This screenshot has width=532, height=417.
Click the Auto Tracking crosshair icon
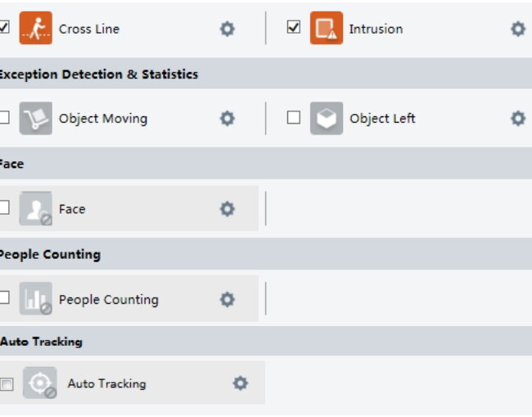click(x=40, y=383)
